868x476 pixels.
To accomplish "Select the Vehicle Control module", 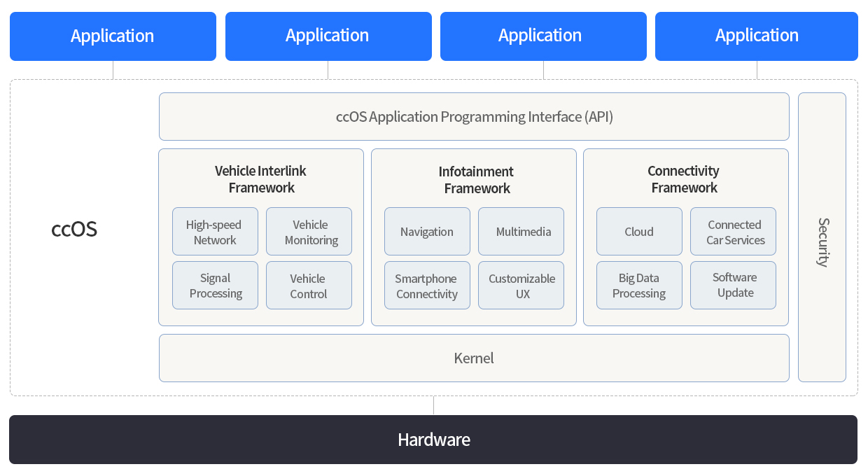I will pyautogui.click(x=309, y=286).
